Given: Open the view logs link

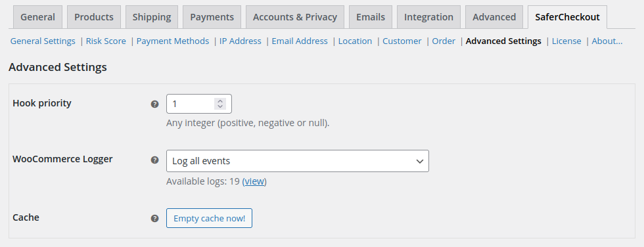Looking at the screenshot, I should [254, 181].
